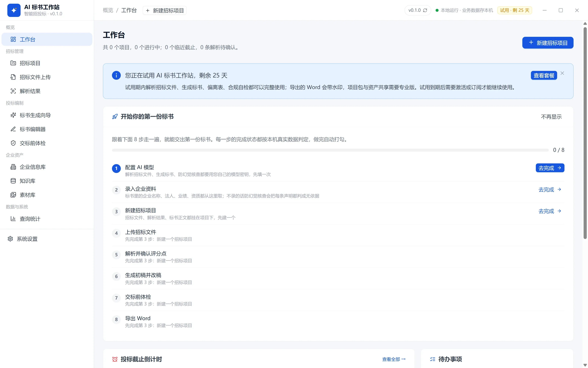Image resolution: width=588 pixels, height=368 pixels.
Task: Click 去完成 for 配置 AI 模型
Action: click(550, 168)
